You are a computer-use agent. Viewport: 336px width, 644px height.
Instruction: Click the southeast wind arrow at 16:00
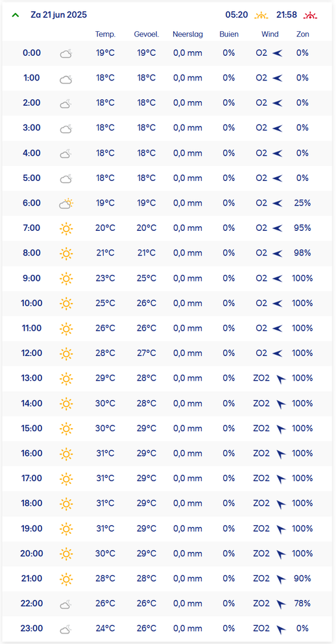coord(281,454)
